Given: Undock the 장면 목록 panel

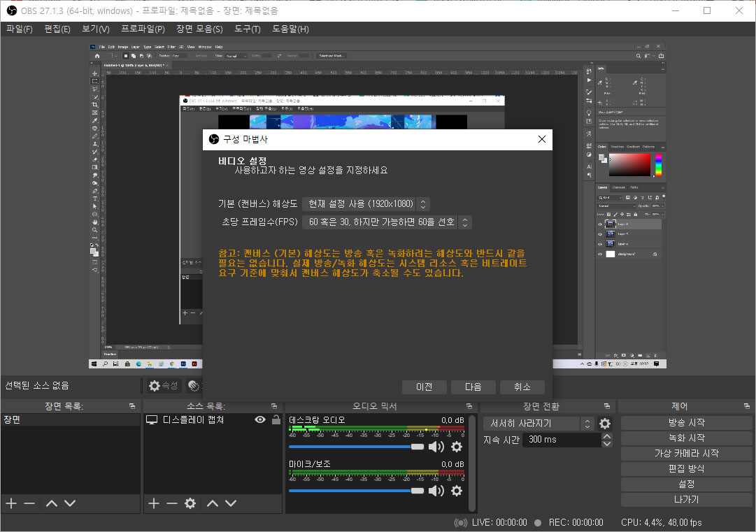Looking at the screenshot, I should [x=132, y=406].
